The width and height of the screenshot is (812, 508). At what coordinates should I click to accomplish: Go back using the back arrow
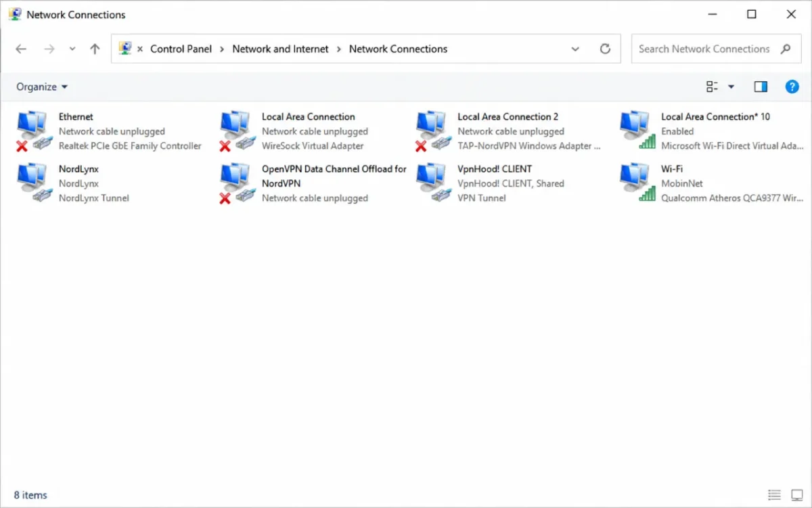pyautogui.click(x=21, y=49)
